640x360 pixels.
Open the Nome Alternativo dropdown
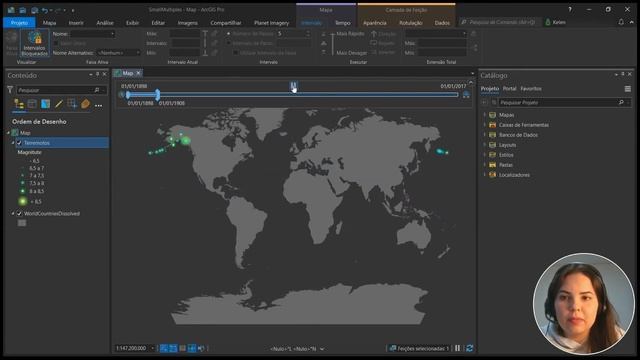click(x=138, y=53)
